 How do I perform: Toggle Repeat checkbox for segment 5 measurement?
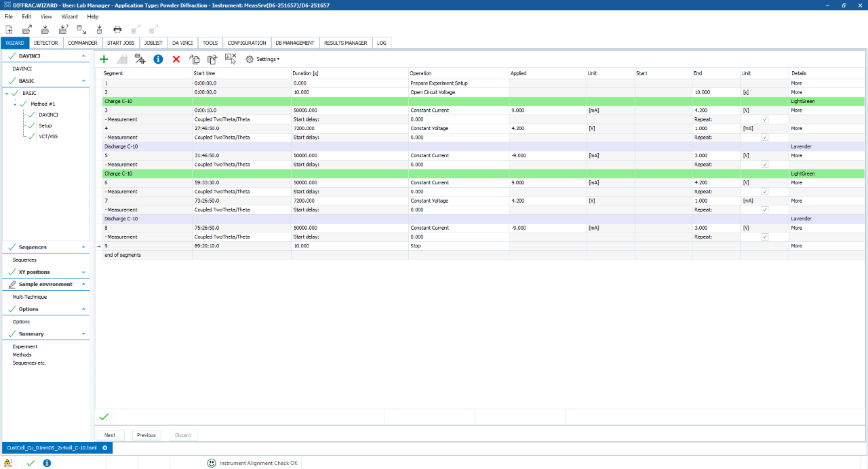coord(765,165)
